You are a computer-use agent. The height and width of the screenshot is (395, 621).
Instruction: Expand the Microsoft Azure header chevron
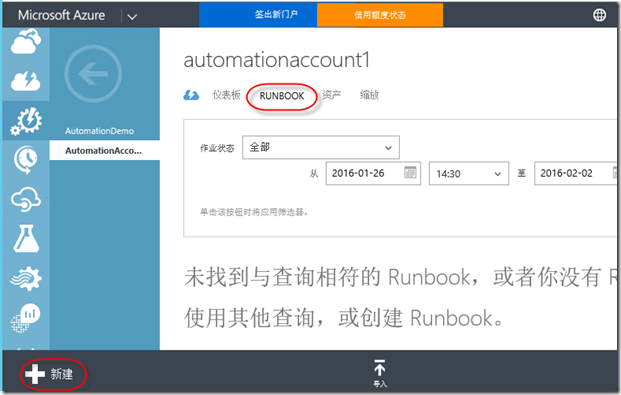tap(132, 17)
